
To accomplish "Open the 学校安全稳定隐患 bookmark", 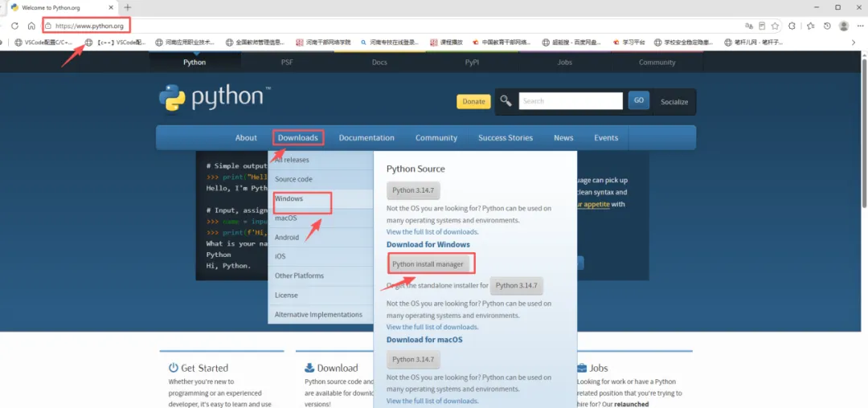I will pos(684,42).
